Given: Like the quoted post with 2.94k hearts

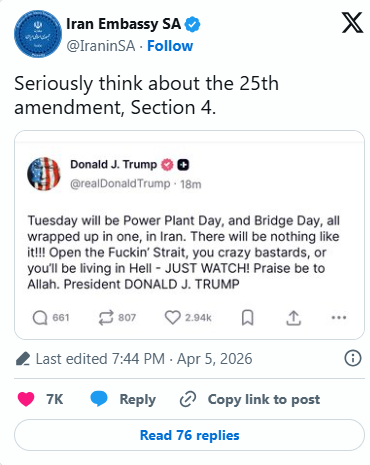Looking at the screenshot, I should [x=172, y=317].
